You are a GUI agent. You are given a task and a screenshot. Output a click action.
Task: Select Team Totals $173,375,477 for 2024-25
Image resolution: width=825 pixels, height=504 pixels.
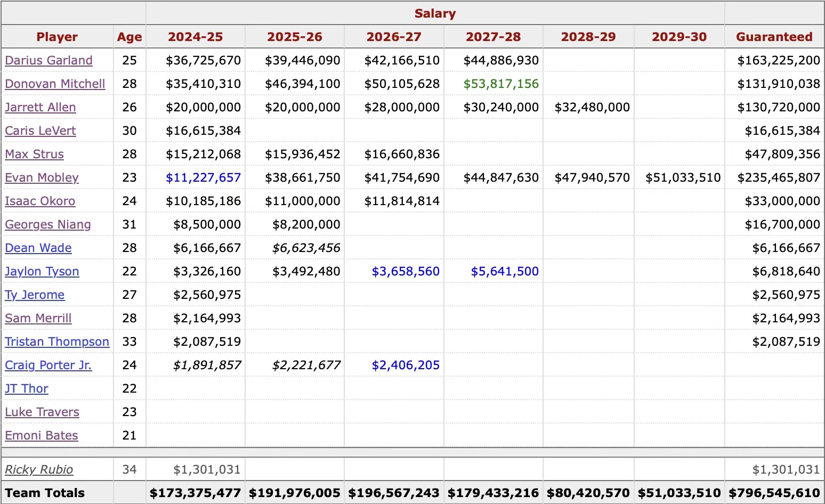pos(196,493)
